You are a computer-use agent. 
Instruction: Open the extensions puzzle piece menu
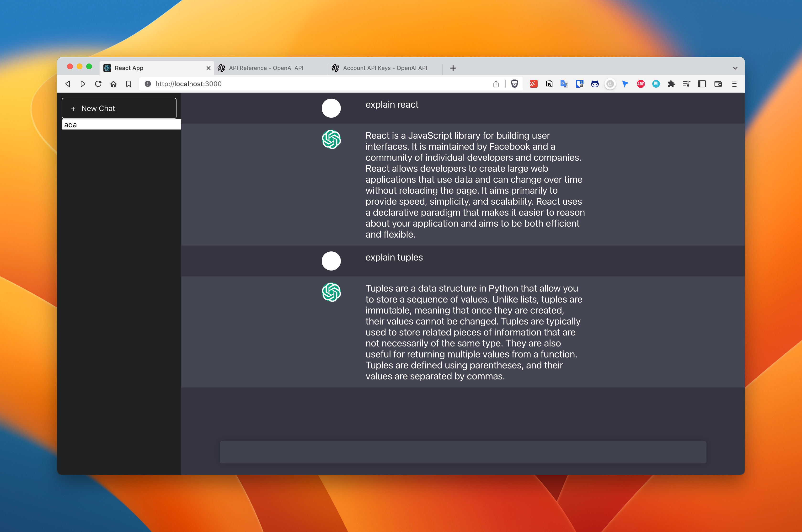tap(671, 84)
